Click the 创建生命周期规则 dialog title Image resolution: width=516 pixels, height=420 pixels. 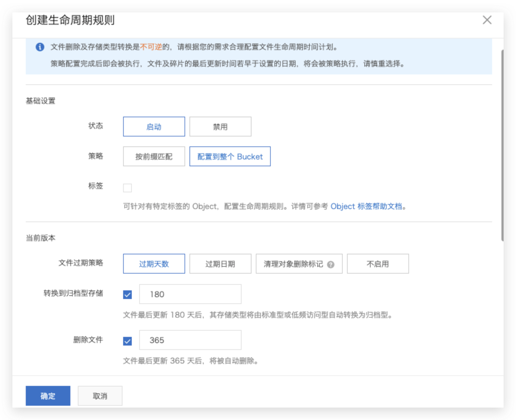point(70,20)
